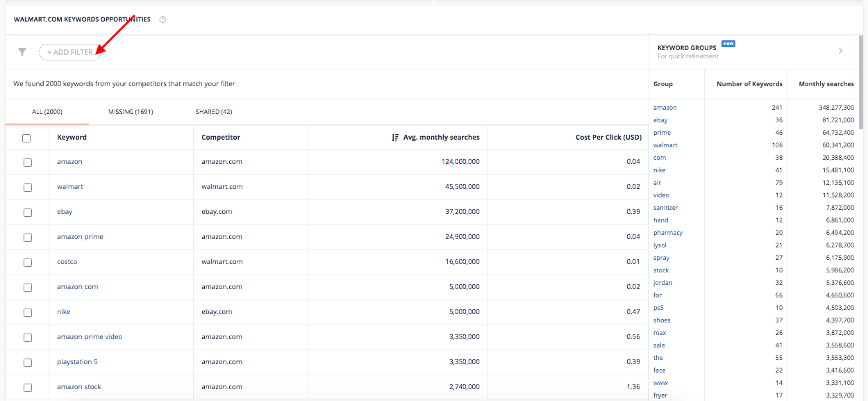868x401 pixels.
Task: Select the 'amazon stock' row checkbox
Action: coord(28,388)
